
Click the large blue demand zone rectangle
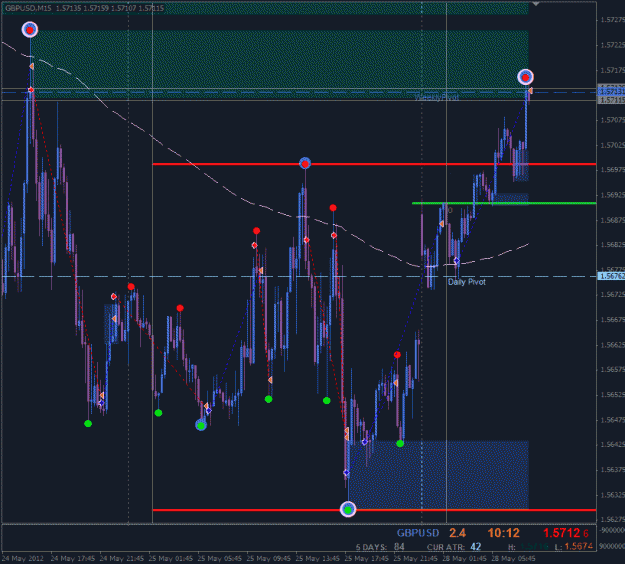(438, 474)
